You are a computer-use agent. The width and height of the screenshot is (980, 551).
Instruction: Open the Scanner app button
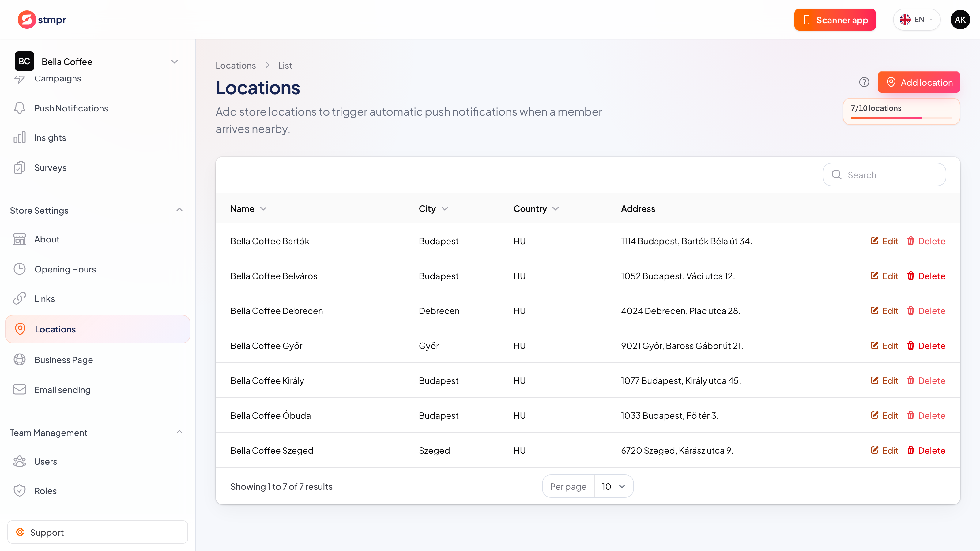835,20
